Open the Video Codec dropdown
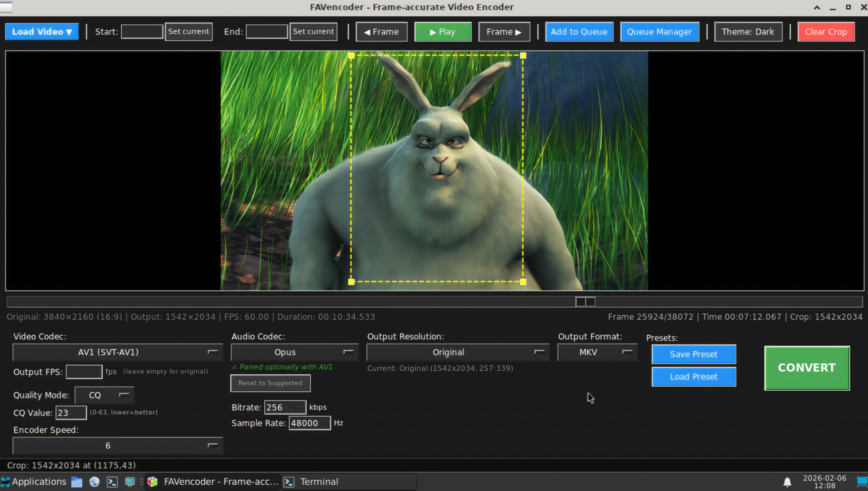Screen dimensions: 868x491 click(118, 352)
